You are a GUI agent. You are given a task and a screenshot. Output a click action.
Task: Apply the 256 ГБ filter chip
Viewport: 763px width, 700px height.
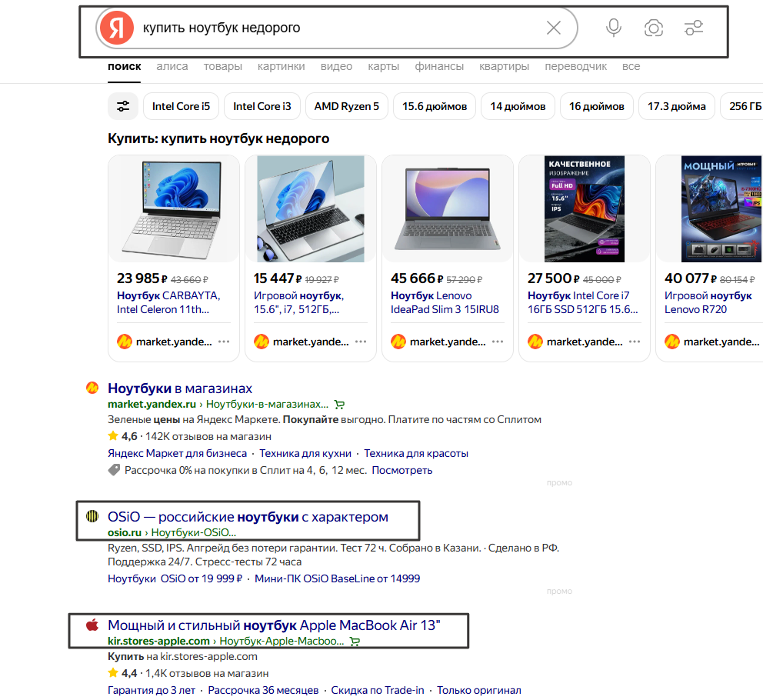742,106
